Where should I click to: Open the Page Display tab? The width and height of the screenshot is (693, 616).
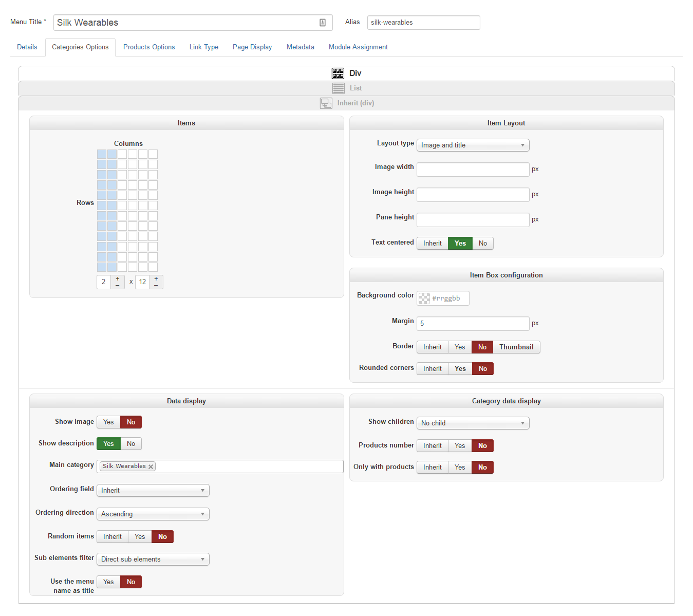click(x=252, y=47)
